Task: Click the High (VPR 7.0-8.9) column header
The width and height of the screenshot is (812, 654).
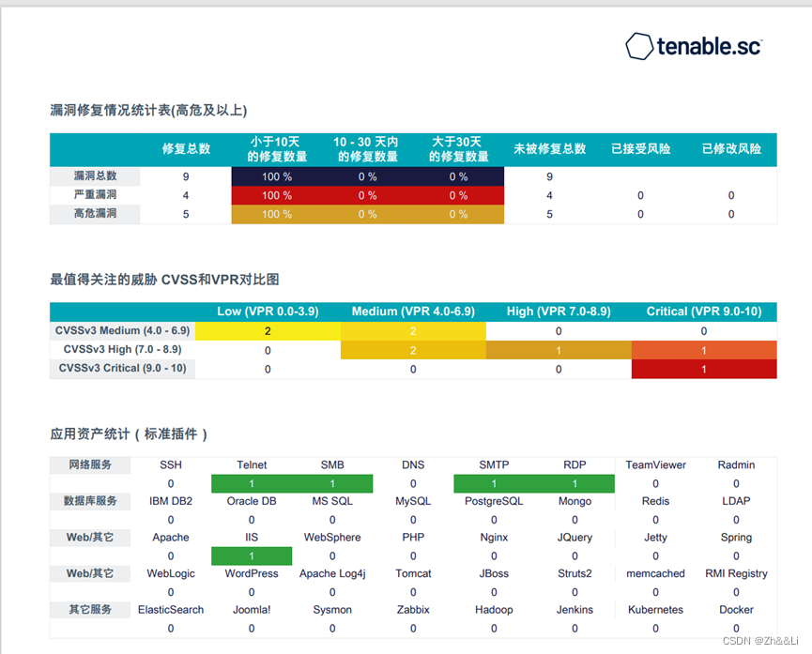Action: (559, 312)
